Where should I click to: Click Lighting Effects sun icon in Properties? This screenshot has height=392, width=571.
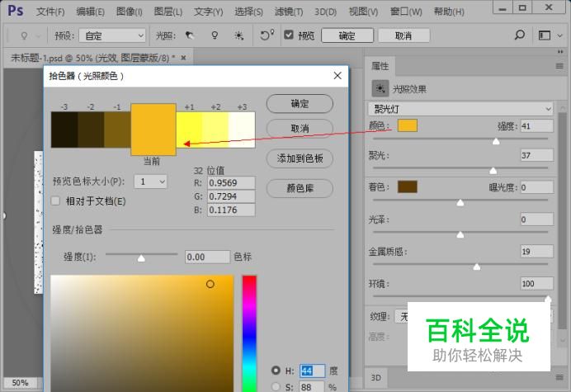pyautogui.click(x=380, y=88)
